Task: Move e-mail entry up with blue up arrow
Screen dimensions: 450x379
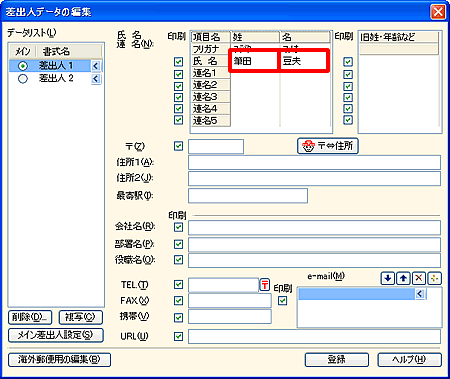Action: coord(403,278)
